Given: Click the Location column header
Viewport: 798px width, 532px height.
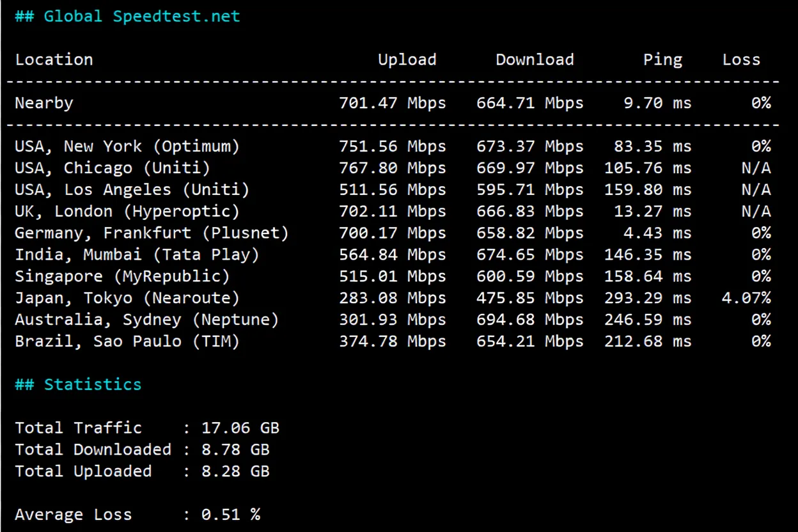Looking at the screenshot, I should click(54, 59).
